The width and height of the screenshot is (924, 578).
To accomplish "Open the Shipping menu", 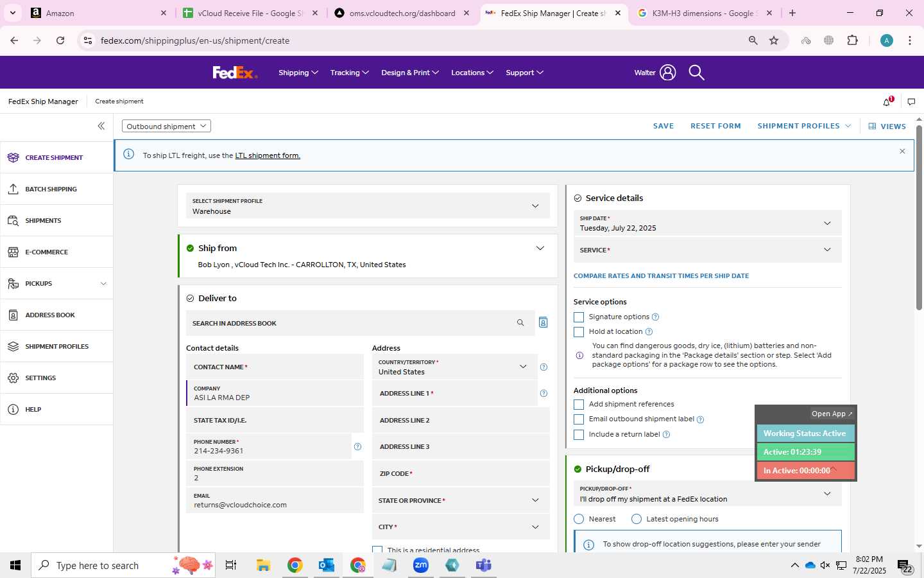I will pyautogui.click(x=298, y=73).
